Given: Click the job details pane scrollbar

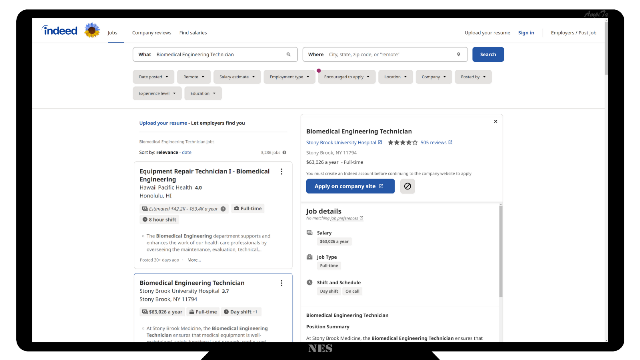Looking at the screenshot, I should (500, 251).
